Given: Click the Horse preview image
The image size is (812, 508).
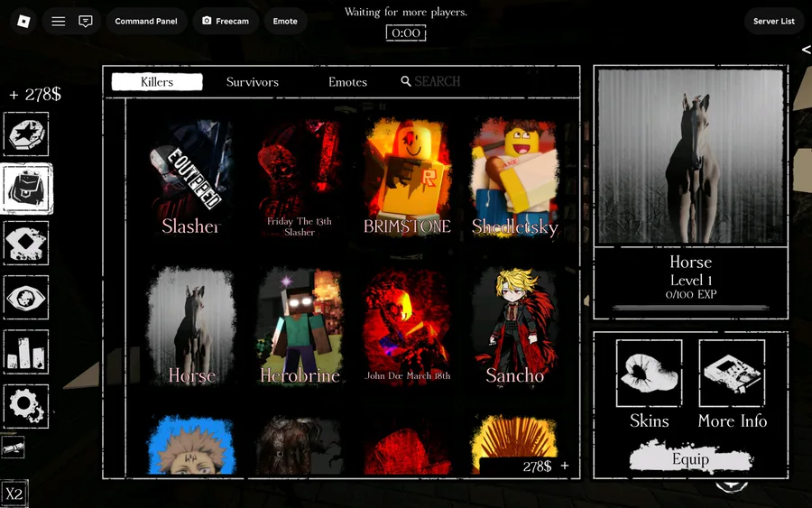Looking at the screenshot, I should (x=691, y=156).
